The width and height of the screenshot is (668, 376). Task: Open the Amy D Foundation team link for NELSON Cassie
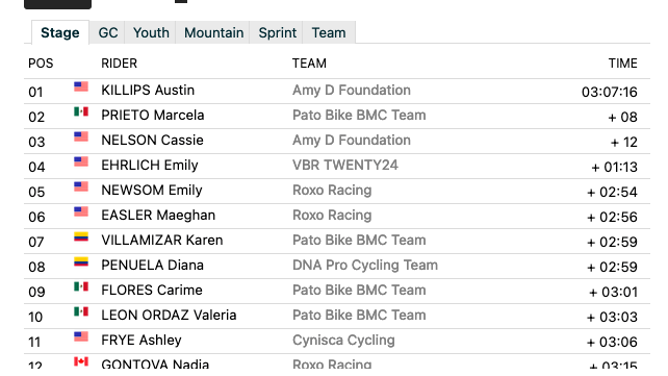pyautogui.click(x=351, y=140)
